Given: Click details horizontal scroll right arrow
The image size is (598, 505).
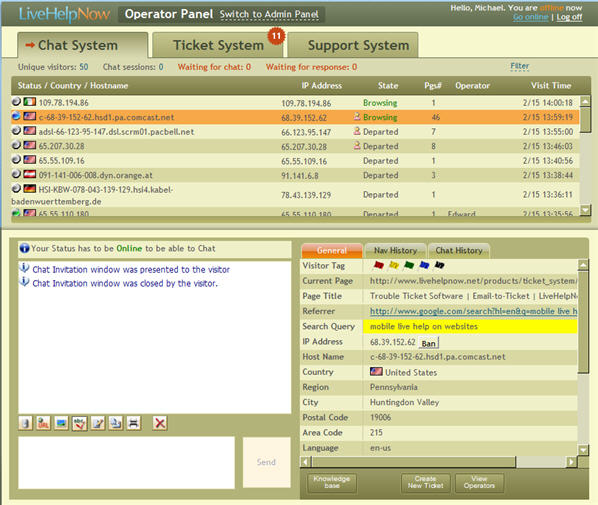Looking at the screenshot, I should 571,462.
